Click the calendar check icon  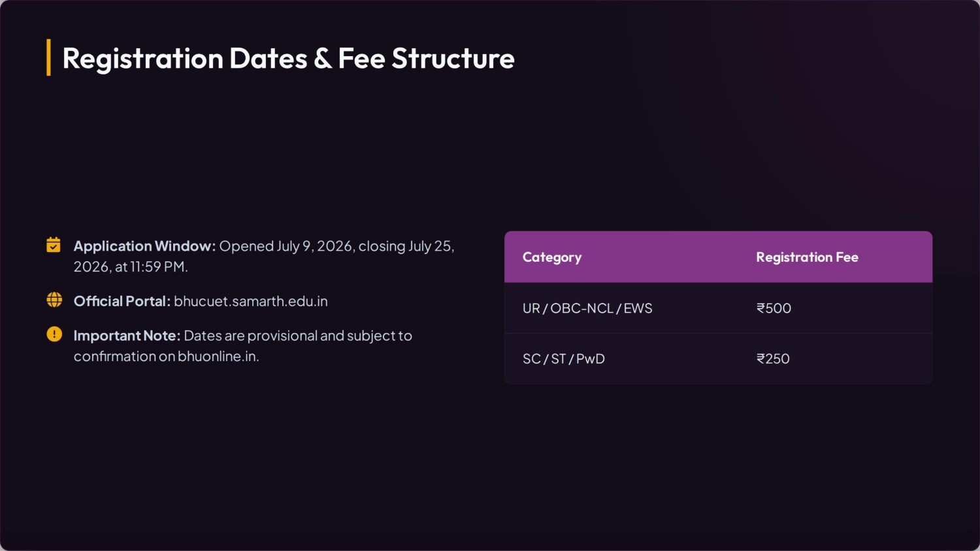click(x=54, y=245)
